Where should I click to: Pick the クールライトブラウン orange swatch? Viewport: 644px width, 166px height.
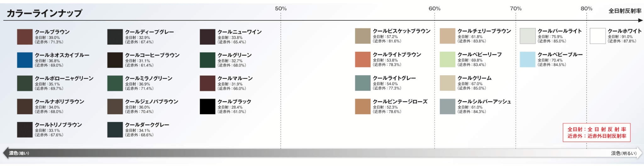(363, 59)
